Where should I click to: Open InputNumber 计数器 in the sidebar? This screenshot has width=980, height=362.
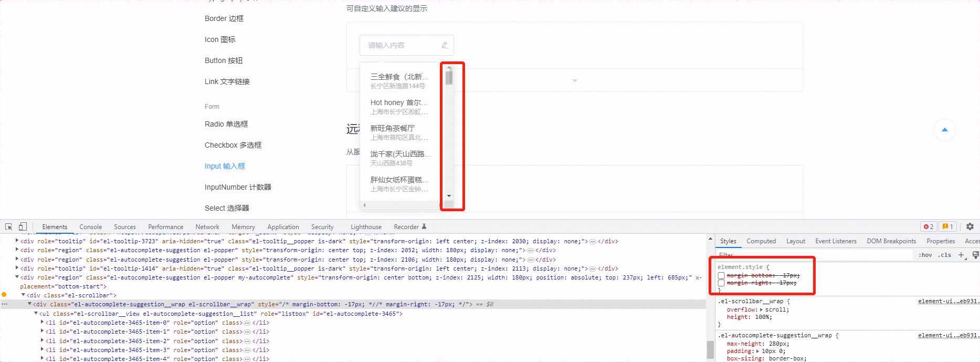tap(238, 187)
